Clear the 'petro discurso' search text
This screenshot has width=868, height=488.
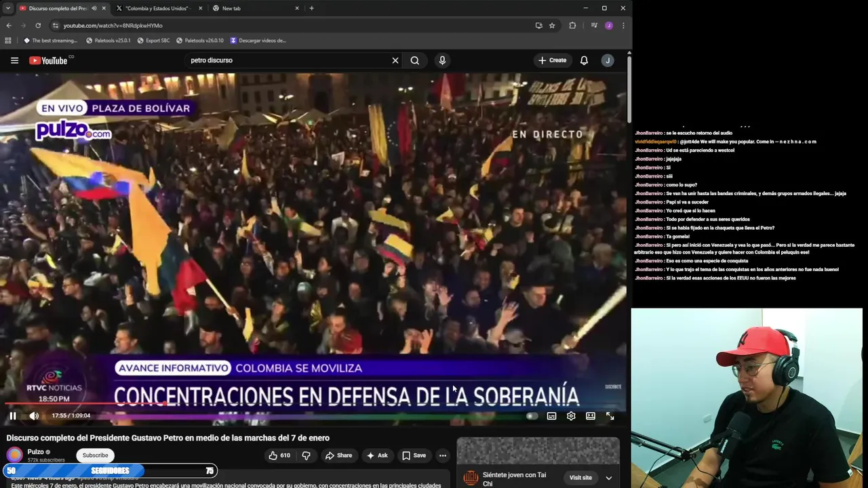pos(395,60)
